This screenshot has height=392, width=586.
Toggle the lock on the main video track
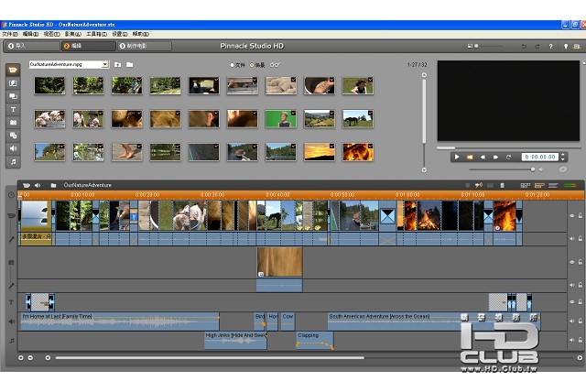click(x=580, y=217)
